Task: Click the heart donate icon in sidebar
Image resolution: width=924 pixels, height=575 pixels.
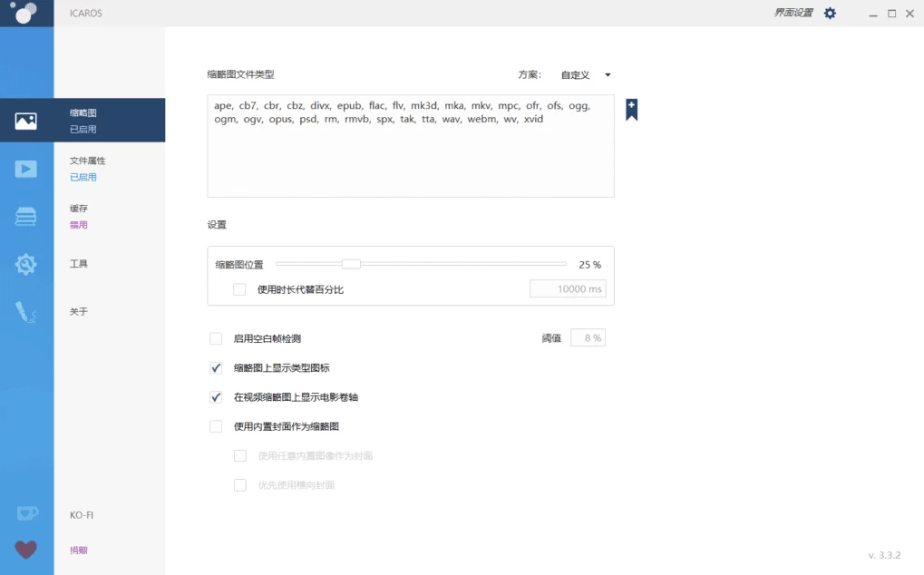Action: (x=26, y=549)
